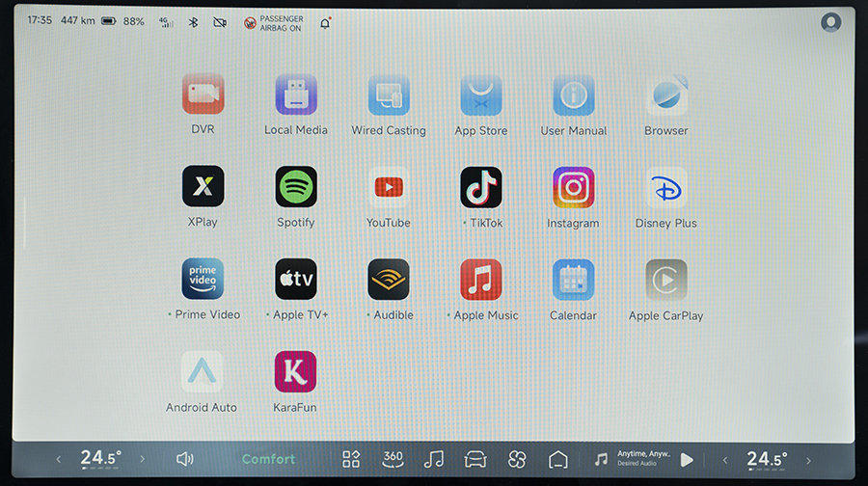Raise the driver temperature with right arrow
The height and width of the screenshot is (486, 868).
pos(143,459)
